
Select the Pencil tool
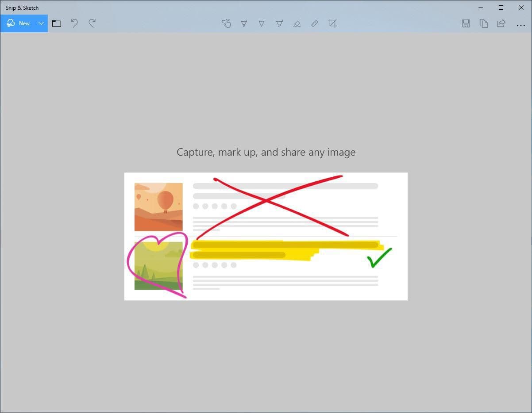(262, 23)
